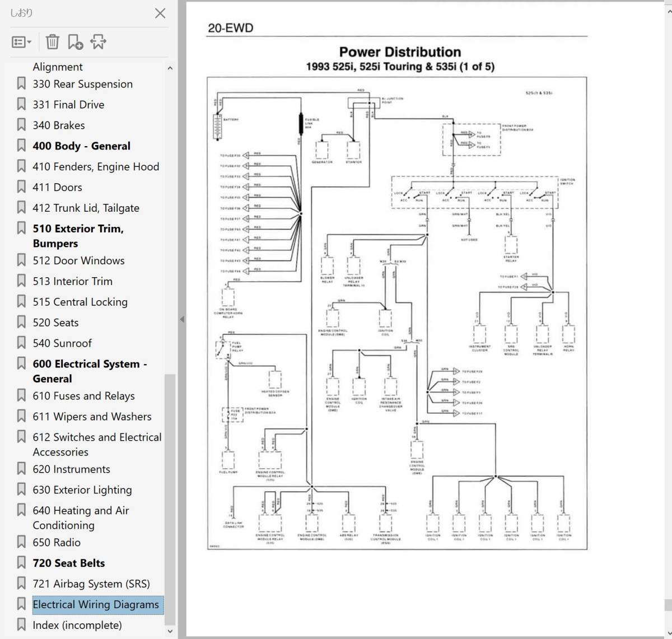672x639 pixels.
Task: Click the Alignment bookmark entry
Action: (x=58, y=67)
